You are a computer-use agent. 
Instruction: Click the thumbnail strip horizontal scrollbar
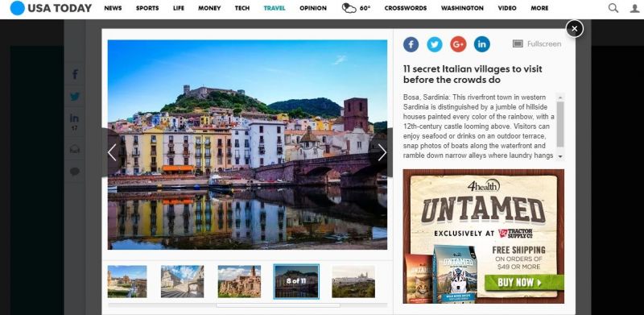[278, 305]
